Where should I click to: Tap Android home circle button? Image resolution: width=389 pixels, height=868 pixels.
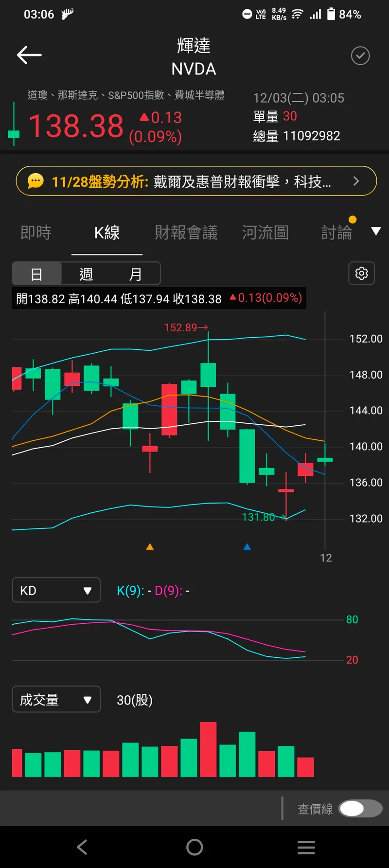[194, 847]
